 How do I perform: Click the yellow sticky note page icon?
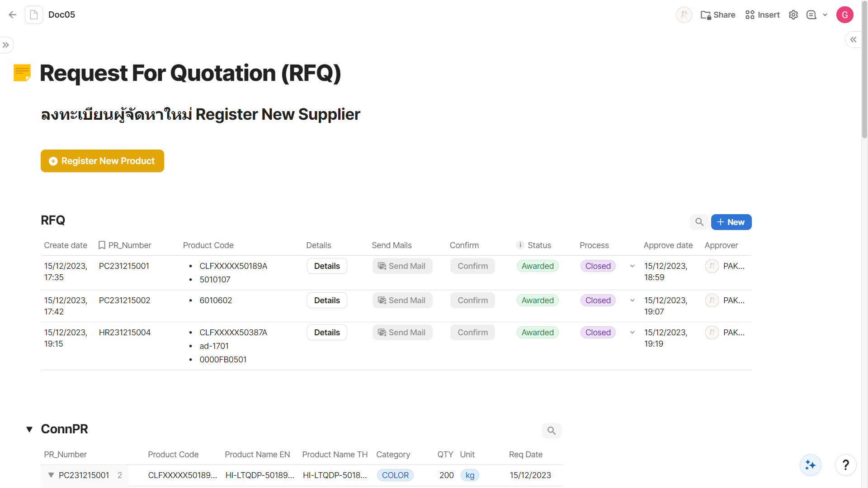tap(22, 73)
